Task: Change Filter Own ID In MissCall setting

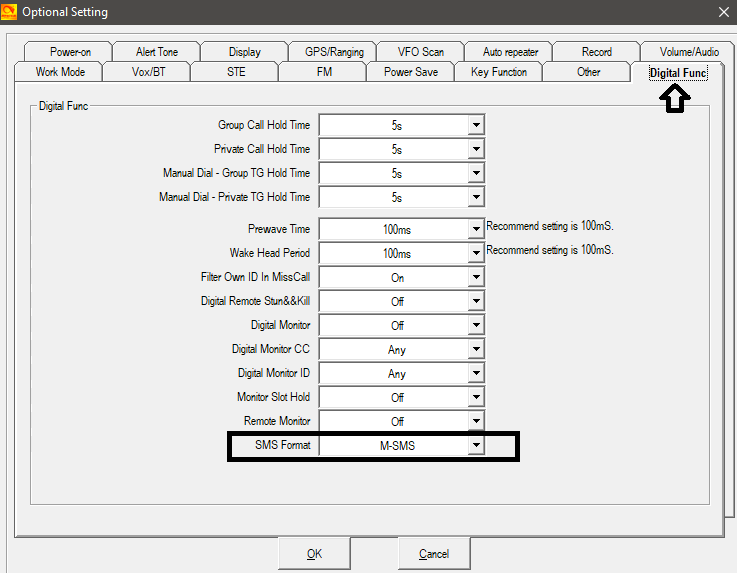Action: 476,277
